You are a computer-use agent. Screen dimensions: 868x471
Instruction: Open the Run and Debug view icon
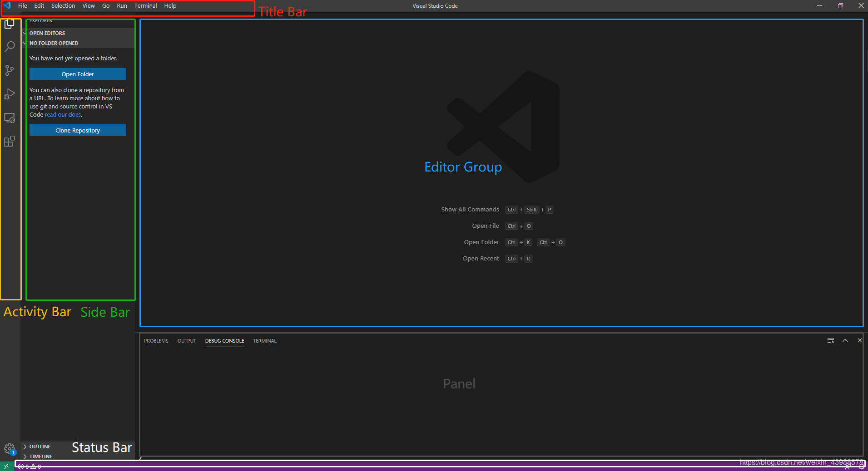pos(10,94)
